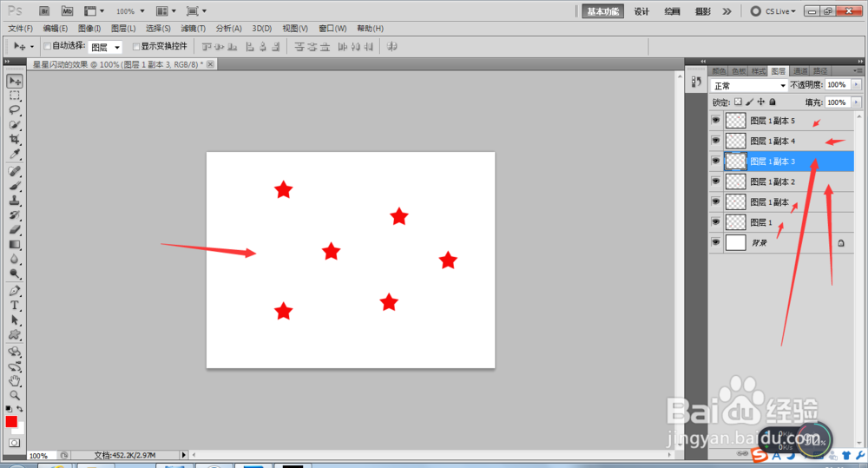Open the collapsed History panel icon
This screenshot has height=468, width=868.
tap(696, 82)
